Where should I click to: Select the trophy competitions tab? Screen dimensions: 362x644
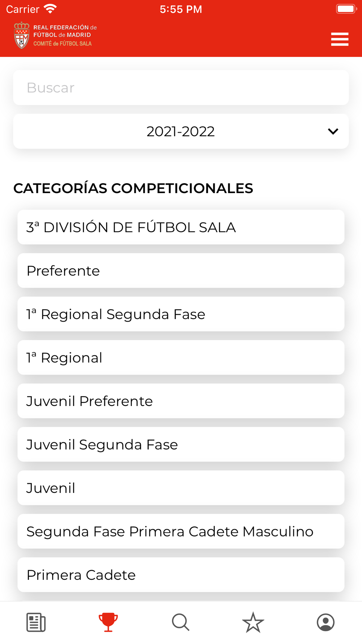(x=108, y=622)
